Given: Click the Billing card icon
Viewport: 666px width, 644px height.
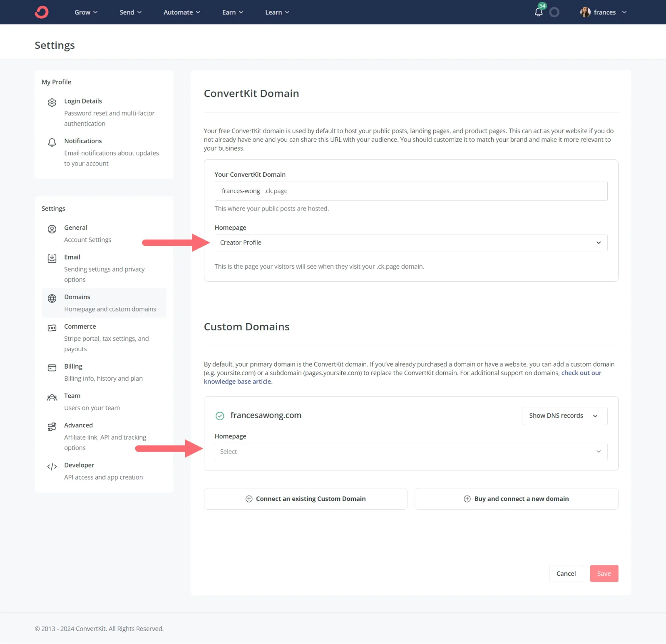Looking at the screenshot, I should click(x=52, y=368).
